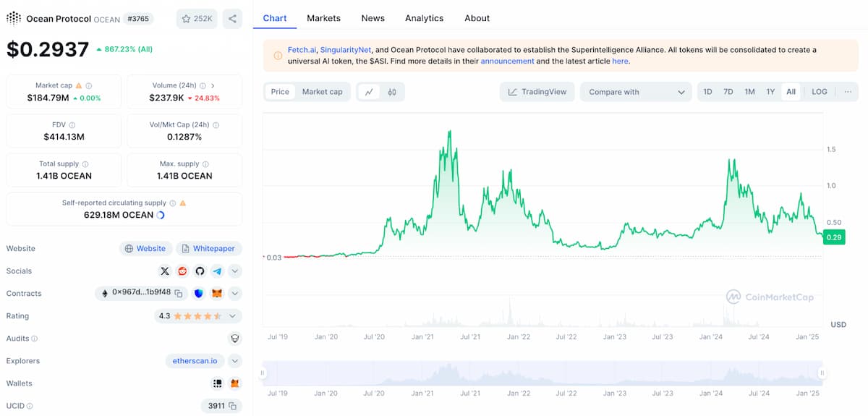Set chart range to 7D
The height and width of the screenshot is (416, 868).
(728, 92)
